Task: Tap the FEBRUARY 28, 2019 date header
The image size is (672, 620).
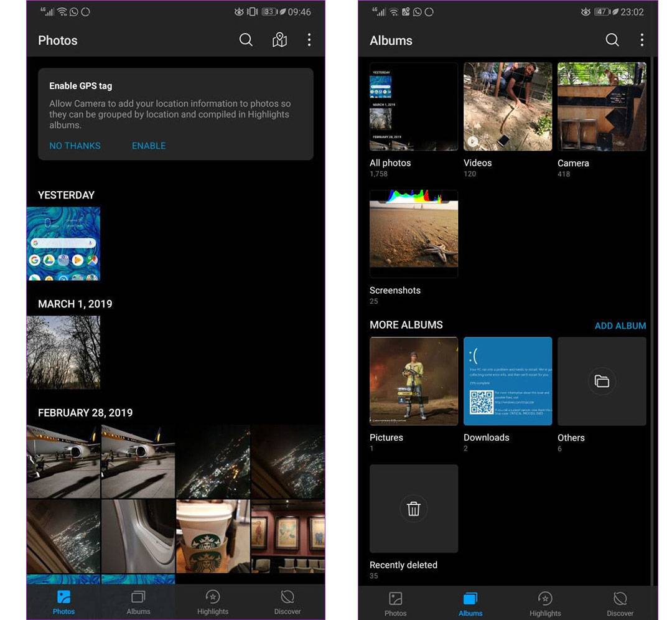Action: point(85,413)
